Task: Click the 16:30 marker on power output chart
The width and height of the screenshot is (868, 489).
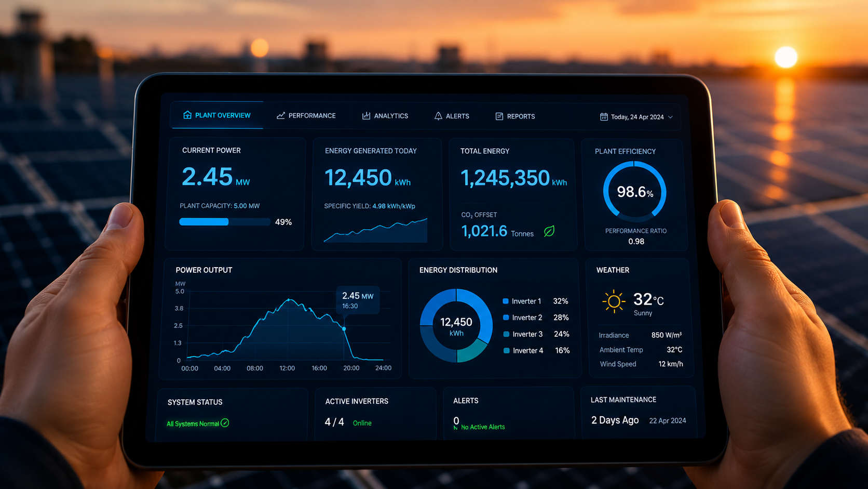Action: 344,329
